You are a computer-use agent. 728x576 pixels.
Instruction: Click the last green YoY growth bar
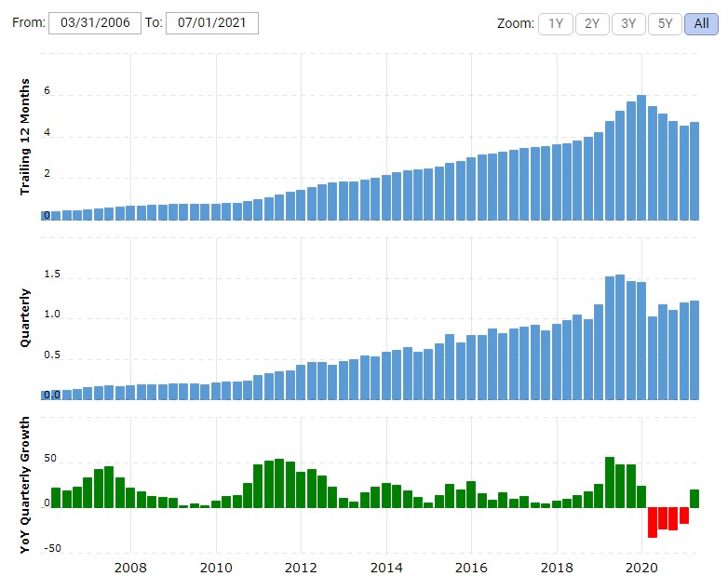[694, 499]
